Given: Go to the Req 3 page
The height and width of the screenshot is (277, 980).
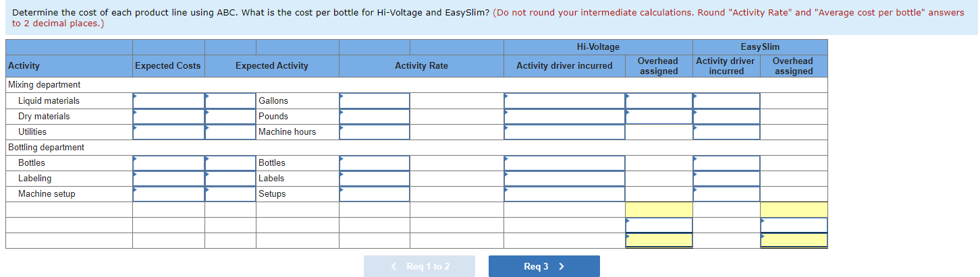Looking at the screenshot, I should point(544,266).
